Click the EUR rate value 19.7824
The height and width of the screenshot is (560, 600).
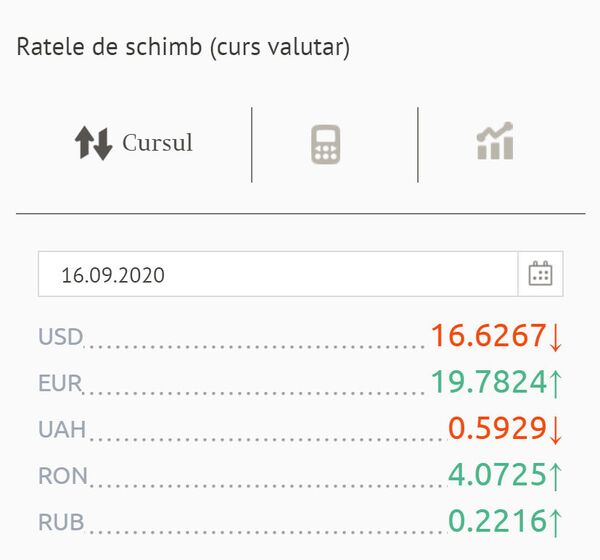489,382
